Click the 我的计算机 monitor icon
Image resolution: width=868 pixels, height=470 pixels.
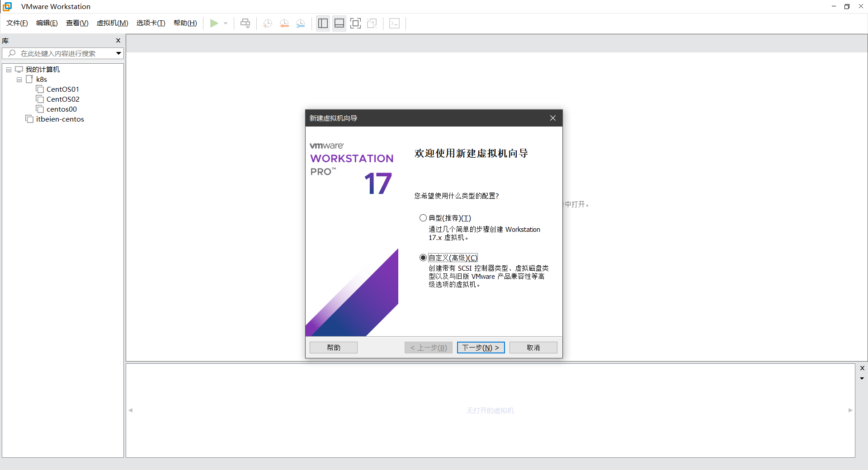pos(19,69)
